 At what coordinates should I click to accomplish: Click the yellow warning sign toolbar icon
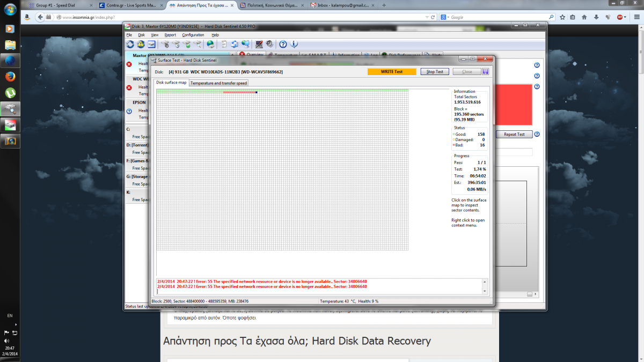pyautogui.click(x=141, y=44)
